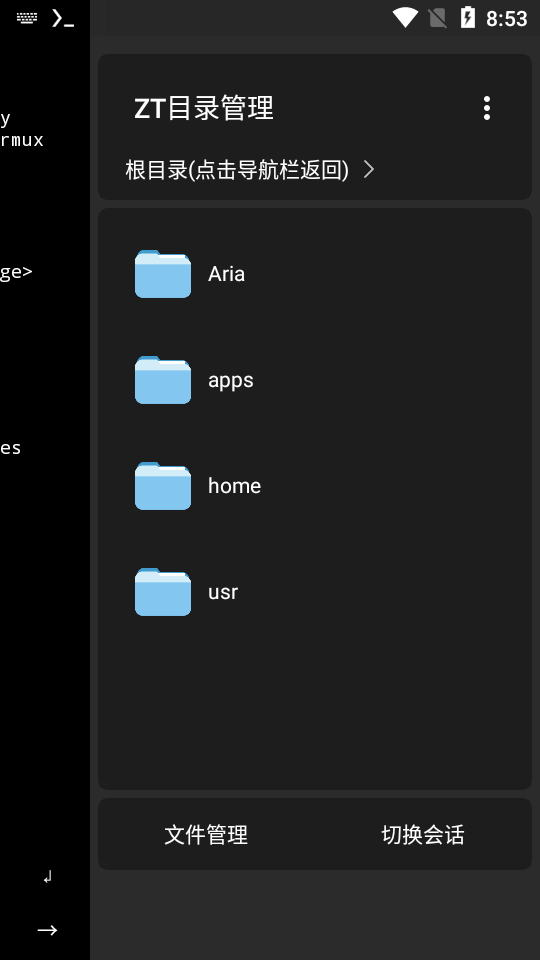
Task: Click the home folder icon
Action: click(163, 486)
